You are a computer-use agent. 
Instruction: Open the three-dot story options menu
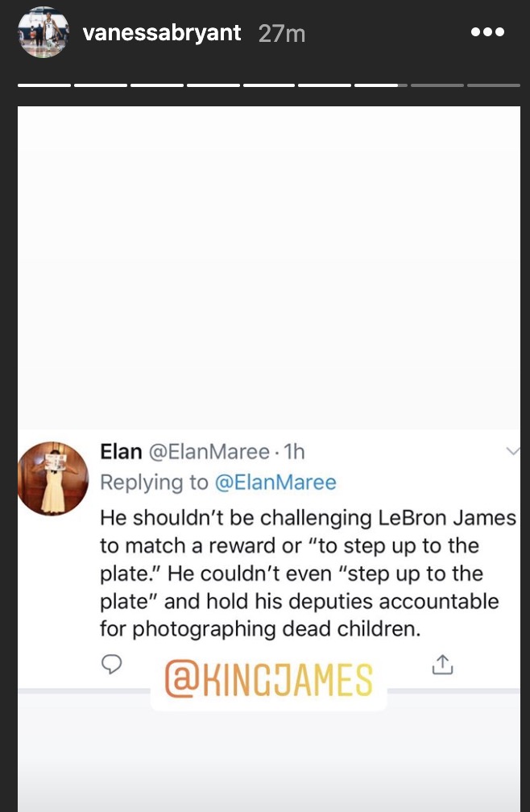(x=487, y=33)
